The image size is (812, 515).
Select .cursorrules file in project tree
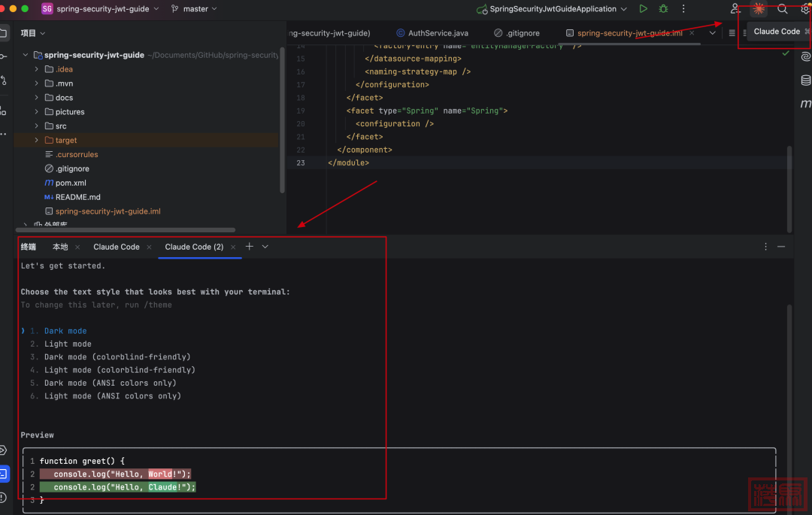click(77, 154)
